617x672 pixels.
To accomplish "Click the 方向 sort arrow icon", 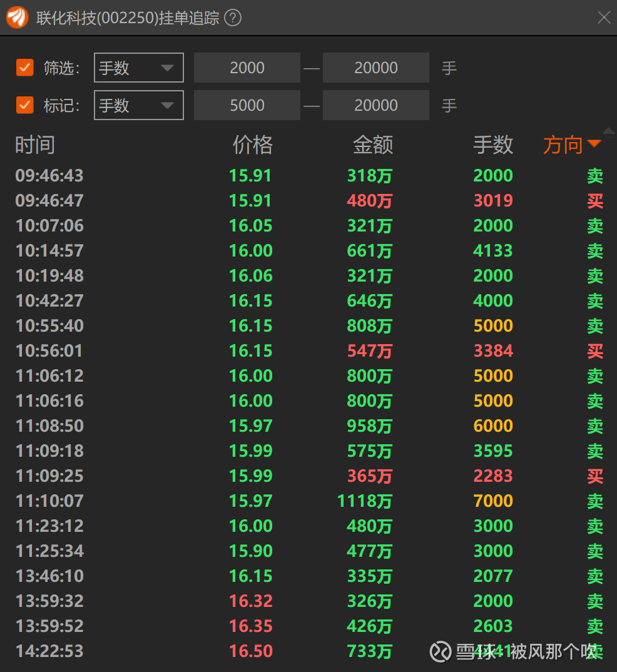I will 594,145.
